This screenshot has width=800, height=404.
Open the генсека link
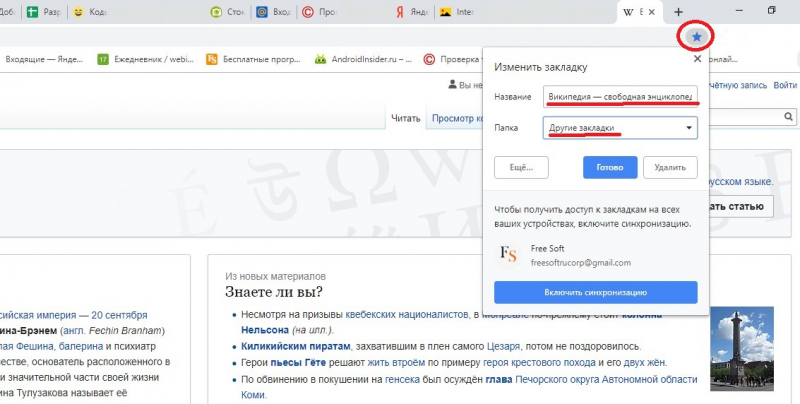click(x=402, y=380)
